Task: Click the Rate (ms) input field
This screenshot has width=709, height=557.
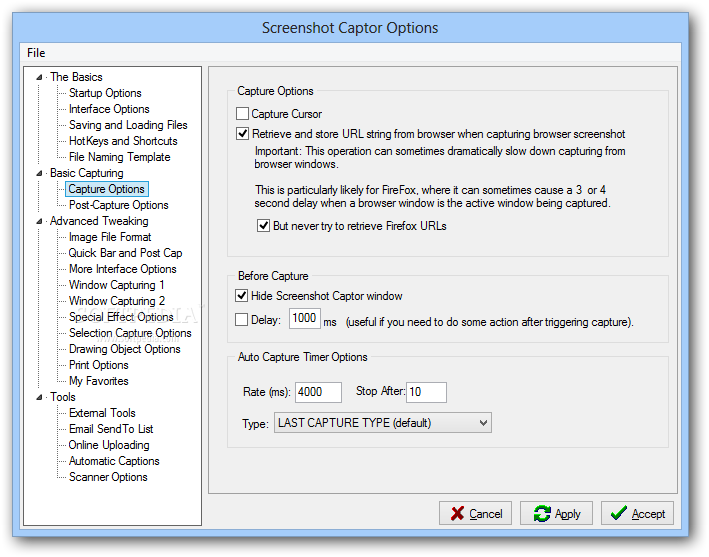Action: click(318, 392)
